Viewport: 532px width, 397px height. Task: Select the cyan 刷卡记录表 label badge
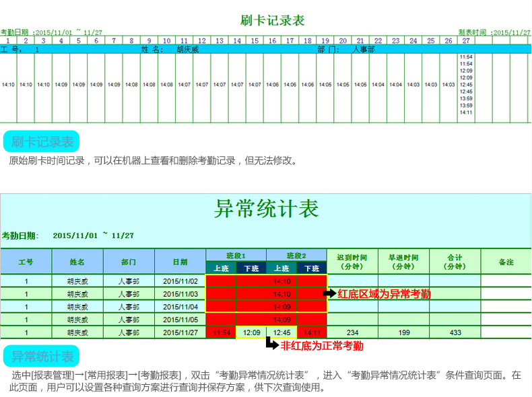[x=42, y=142]
